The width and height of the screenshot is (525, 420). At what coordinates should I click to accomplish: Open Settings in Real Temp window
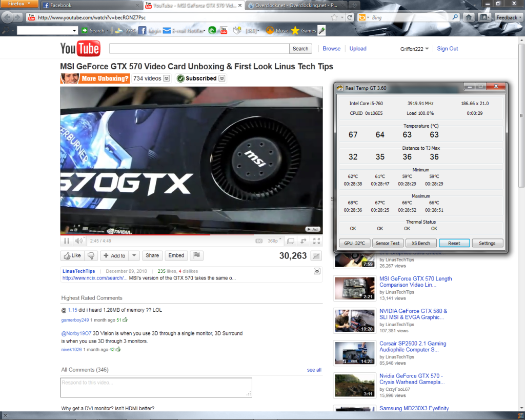tap(487, 243)
